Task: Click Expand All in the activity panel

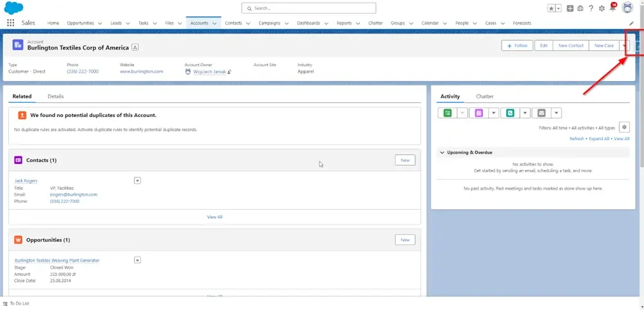Action: tap(599, 139)
